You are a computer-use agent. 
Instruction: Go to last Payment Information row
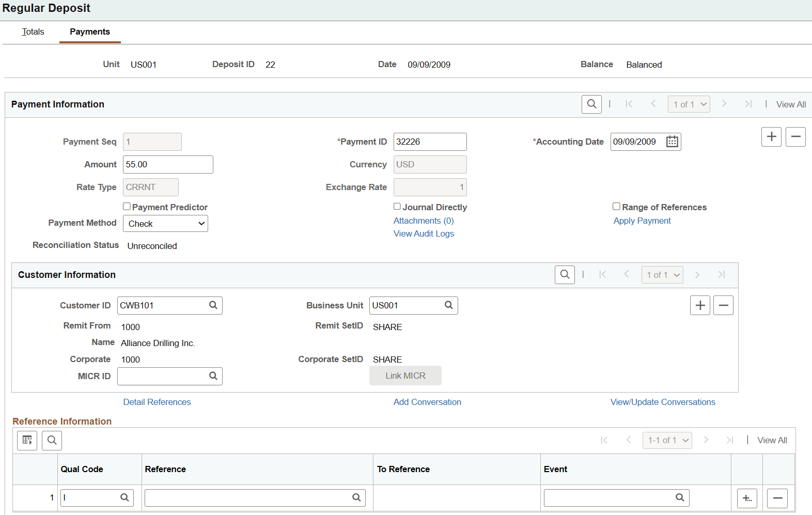click(748, 104)
